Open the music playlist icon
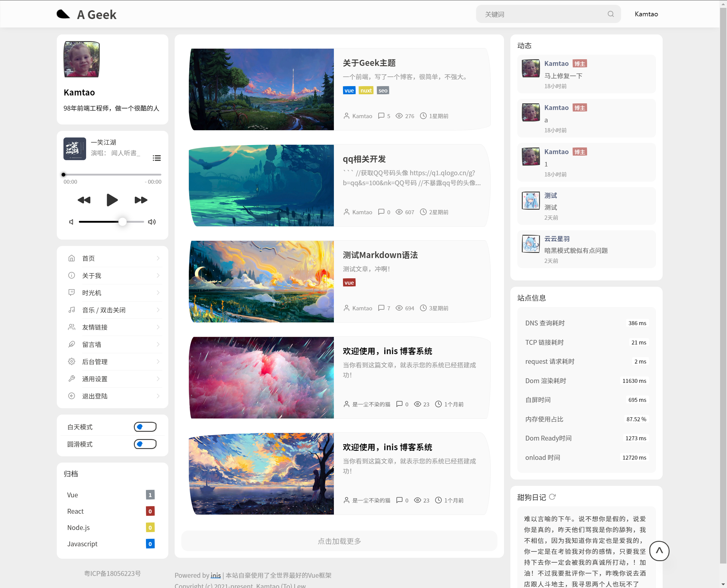This screenshot has width=727, height=588. click(157, 158)
